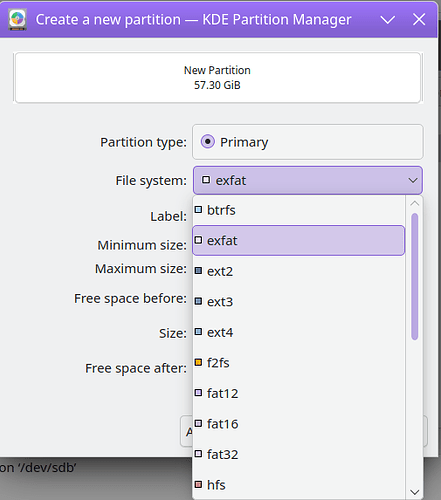Select the highlighted exfat list entry

coord(299,240)
